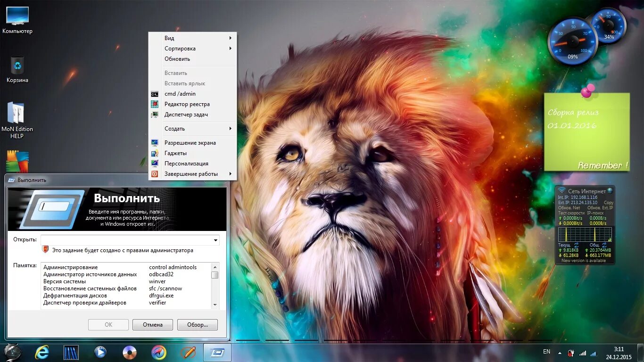Open the media player taskbar icon
Screen dimensions: 644x362
coord(100,352)
